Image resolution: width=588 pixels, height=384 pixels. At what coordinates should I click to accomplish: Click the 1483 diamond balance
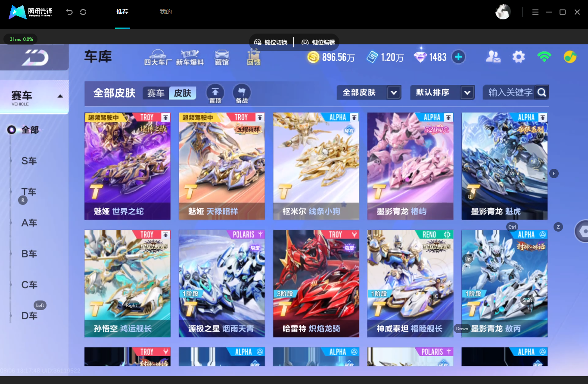pyautogui.click(x=438, y=57)
